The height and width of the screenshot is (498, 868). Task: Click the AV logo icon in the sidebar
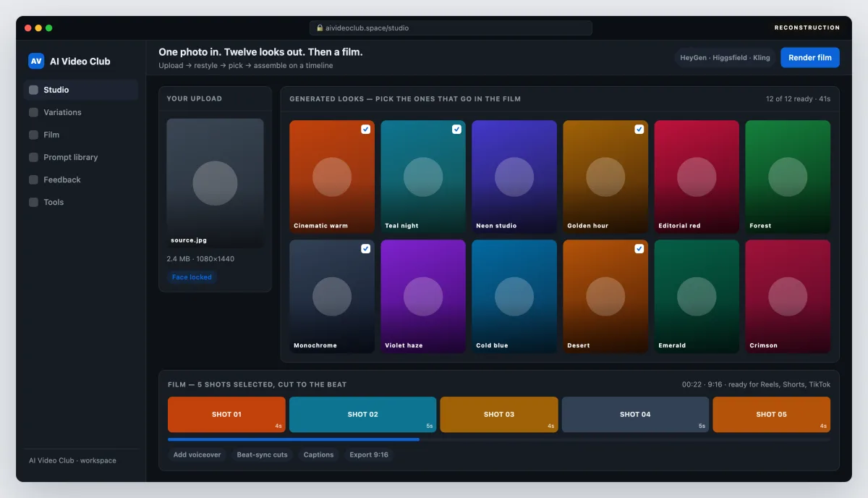click(x=36, y=61)
